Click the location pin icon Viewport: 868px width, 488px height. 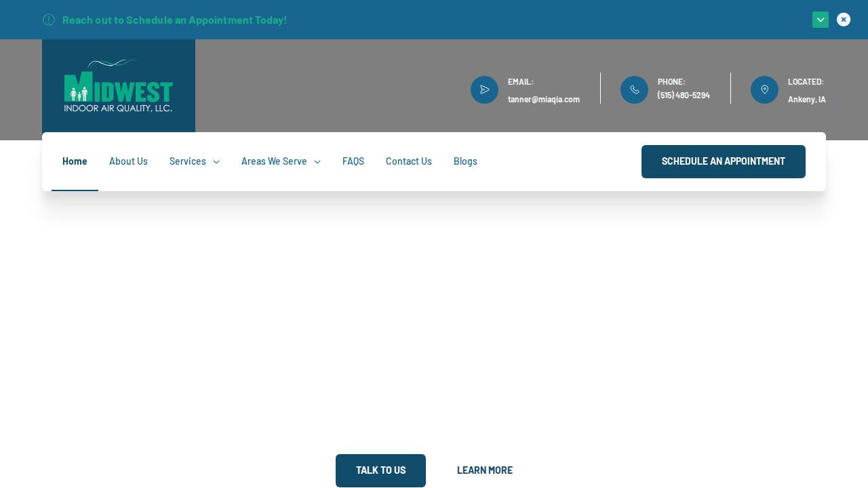pyautogui.click(x=764, y=89)
